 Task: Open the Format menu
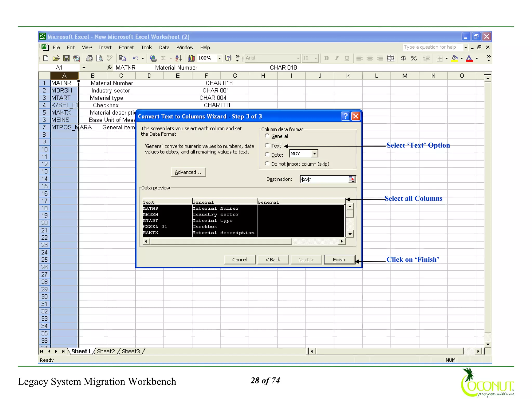point(126,48)
